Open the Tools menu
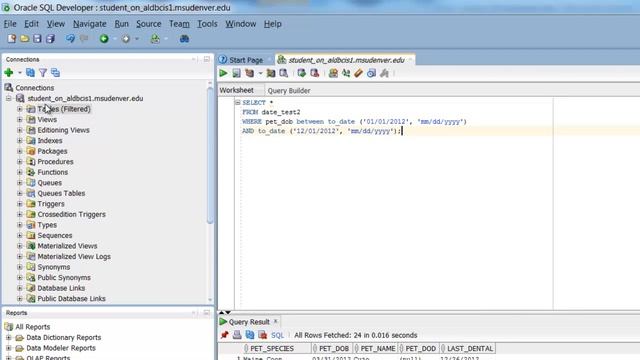The image size is (640, 360). [x=207, y=24]
